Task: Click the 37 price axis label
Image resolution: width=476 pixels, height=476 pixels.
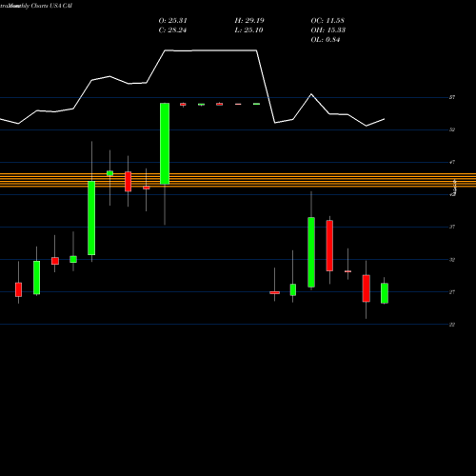Action: tap(452, 227)
